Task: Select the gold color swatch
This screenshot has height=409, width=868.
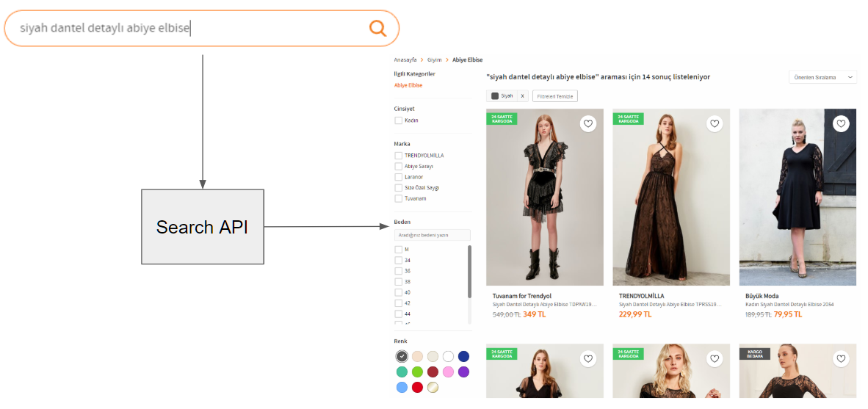Action: point(433,388)
